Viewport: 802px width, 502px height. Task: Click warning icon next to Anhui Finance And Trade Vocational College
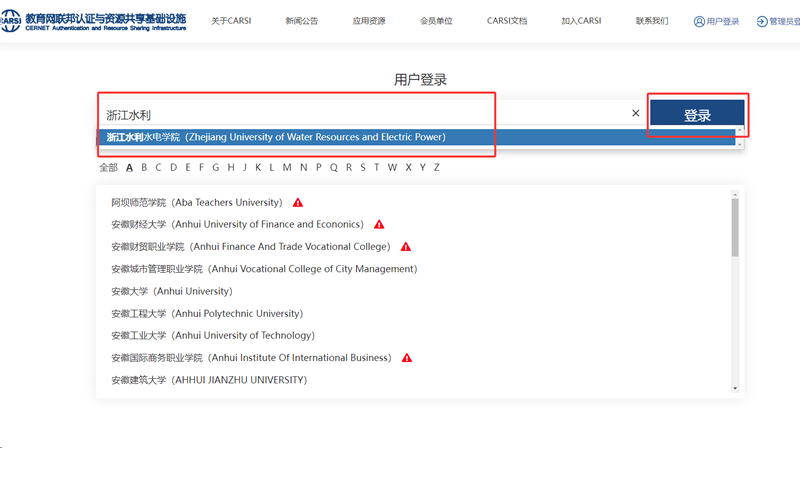(406, 247)
